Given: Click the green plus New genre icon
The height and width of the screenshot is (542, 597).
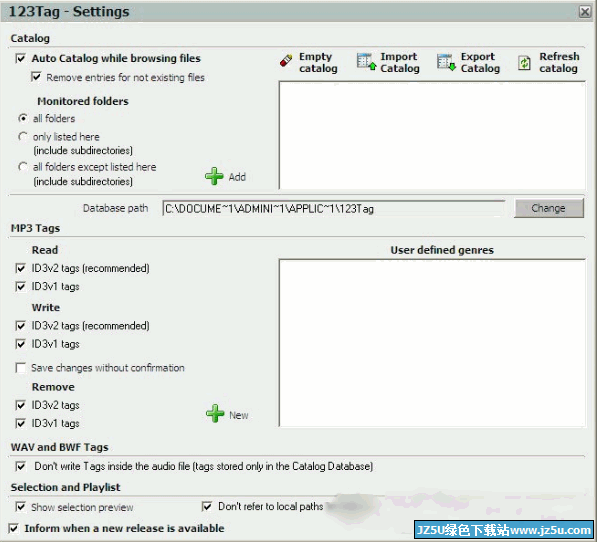Looking at the screenshot, I should [x=215, y=414].
